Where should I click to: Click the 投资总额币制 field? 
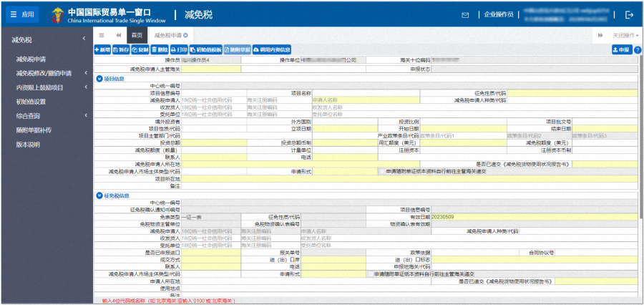click(345, 142)
